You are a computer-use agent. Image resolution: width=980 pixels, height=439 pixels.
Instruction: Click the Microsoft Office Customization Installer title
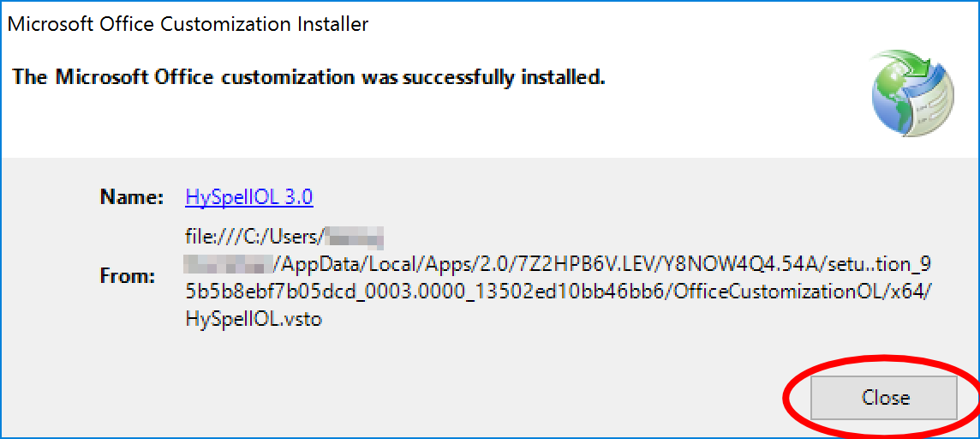coord(188,24)
